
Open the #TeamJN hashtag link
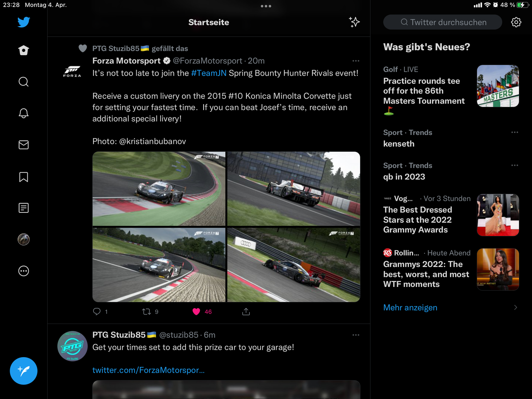pyautogui.click(x=209, y=73)
